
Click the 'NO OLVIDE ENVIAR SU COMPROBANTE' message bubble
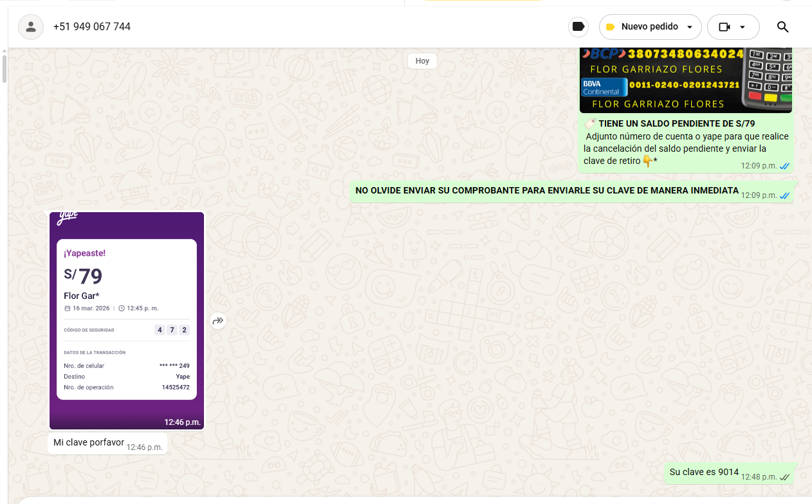pyautogui.click(x=546, y=191)
